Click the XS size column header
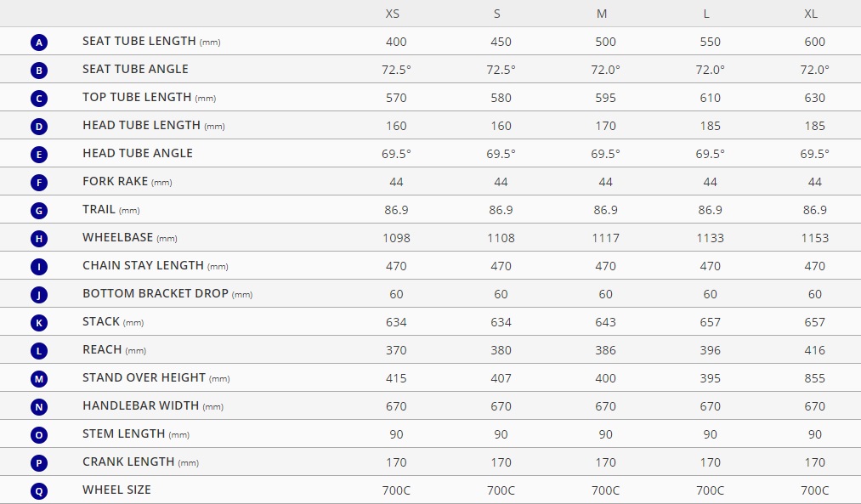The height and width of the screenshot is (504, 861). tap(393, 14)
